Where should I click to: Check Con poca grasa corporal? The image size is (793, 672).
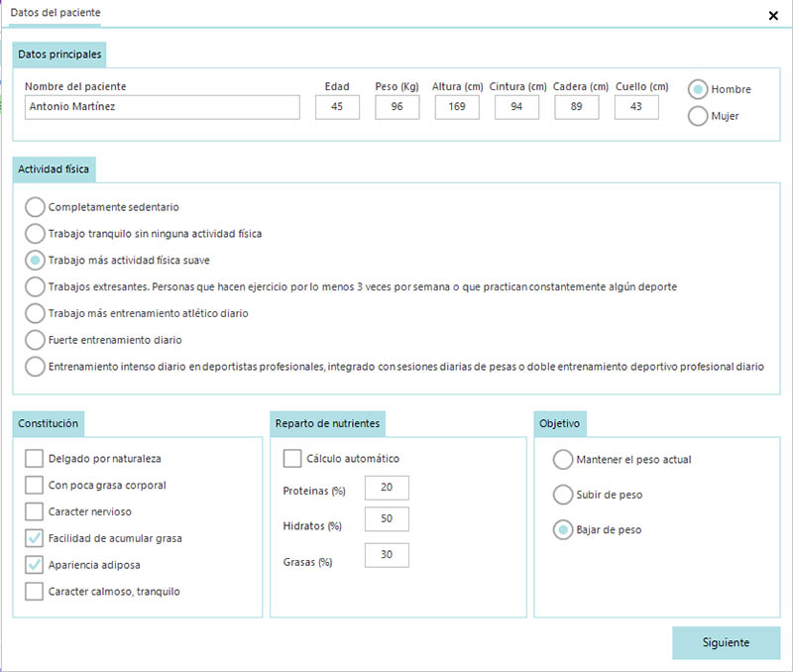[x=34, y=485]
